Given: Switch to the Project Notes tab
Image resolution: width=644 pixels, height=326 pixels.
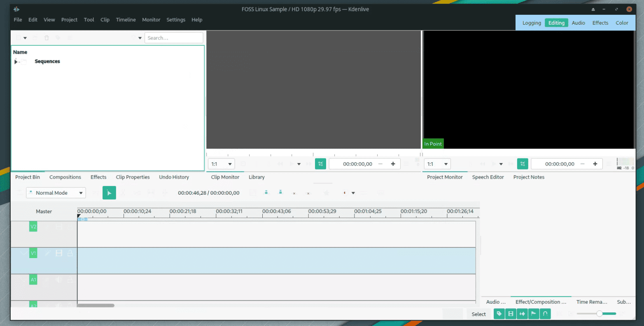Looking at the screenshot, I should pyautogui.click(x=529, y=177).
